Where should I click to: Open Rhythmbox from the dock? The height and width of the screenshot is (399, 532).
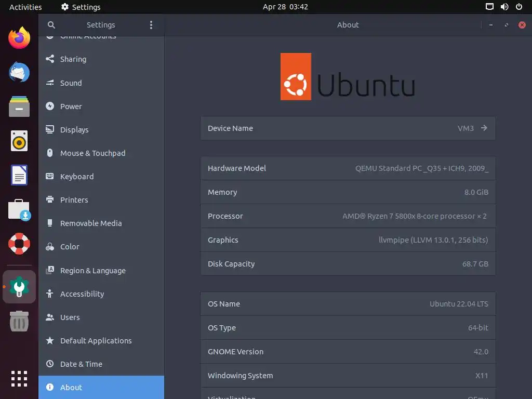coord(19,141)
